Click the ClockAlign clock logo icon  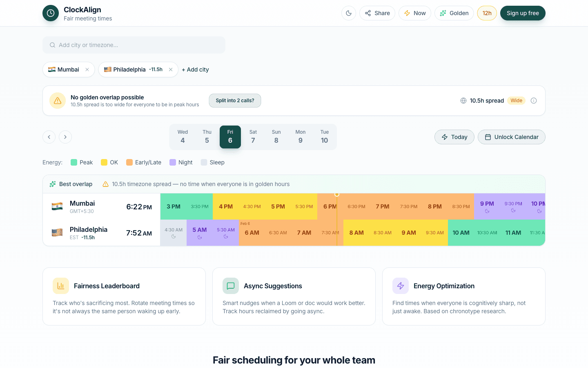(50, 13)
